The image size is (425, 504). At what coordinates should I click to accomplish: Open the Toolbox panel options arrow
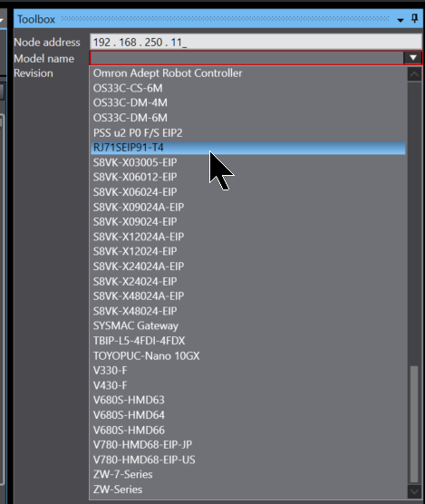point(401,20)
